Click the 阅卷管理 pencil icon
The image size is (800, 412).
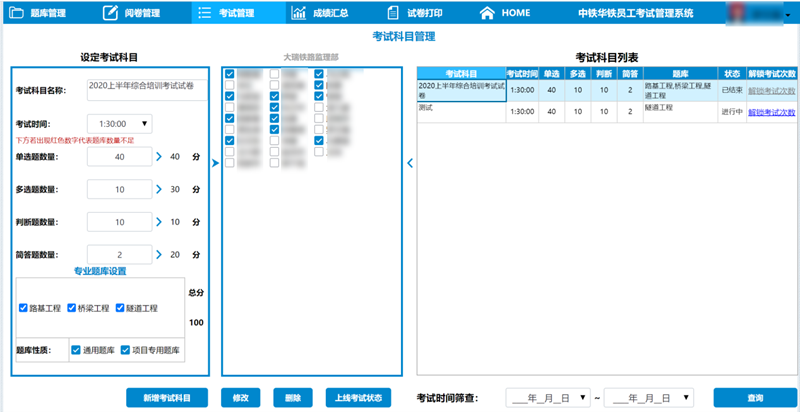click(x=109, y=13)
